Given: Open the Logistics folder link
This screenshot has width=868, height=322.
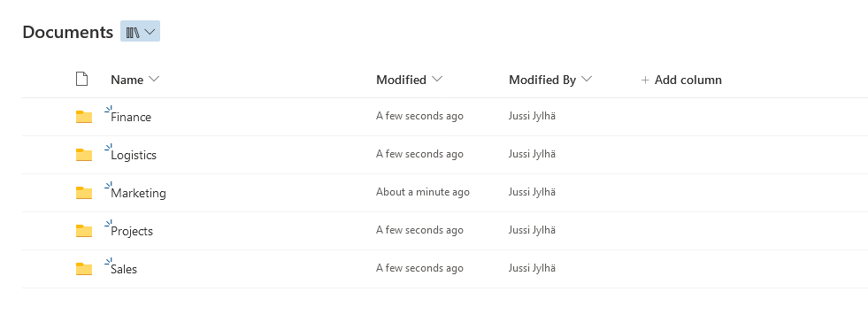Looking at the screenshot, I should pos(134,155).
